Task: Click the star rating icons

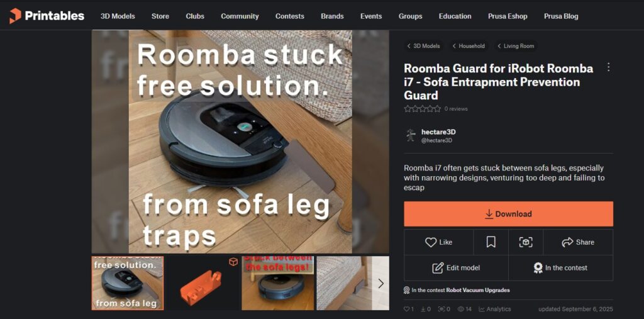Action: click(422, 109)
